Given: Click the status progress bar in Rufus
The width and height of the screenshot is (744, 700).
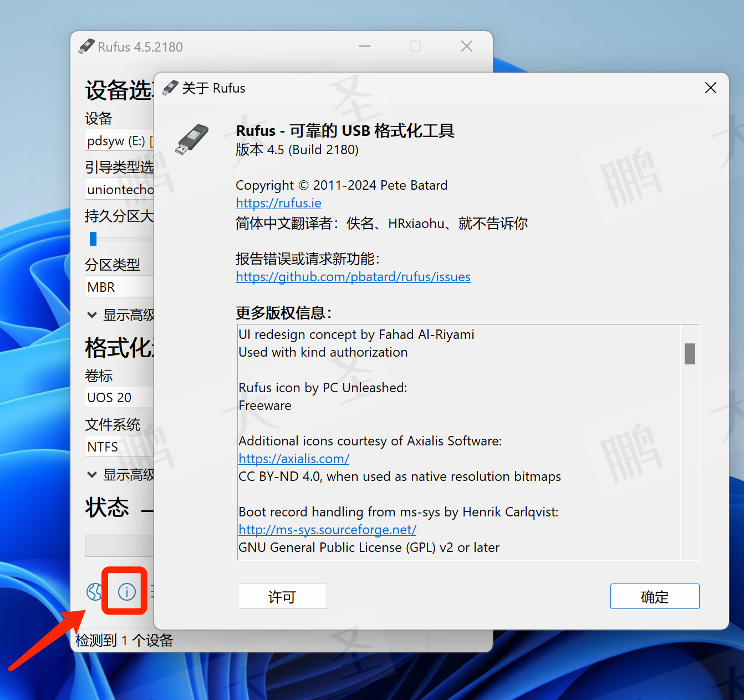Looking at the screenshot, I should click(119, 546).
